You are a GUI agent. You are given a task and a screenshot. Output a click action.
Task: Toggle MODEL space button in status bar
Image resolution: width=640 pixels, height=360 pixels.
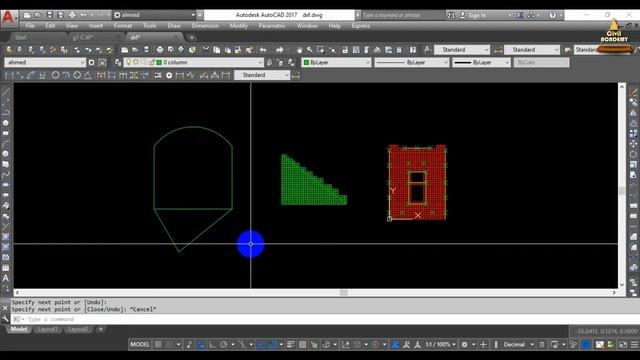tap(140, 344)
